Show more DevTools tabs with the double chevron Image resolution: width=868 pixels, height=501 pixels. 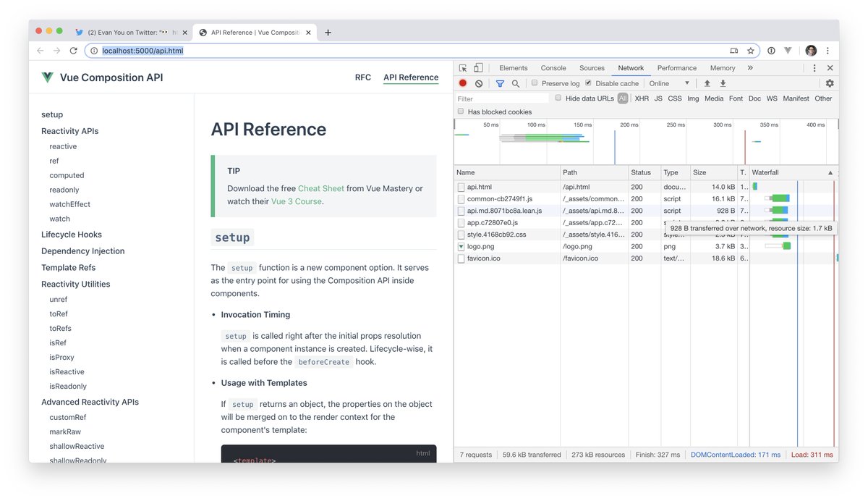click(x=750, y=68)
